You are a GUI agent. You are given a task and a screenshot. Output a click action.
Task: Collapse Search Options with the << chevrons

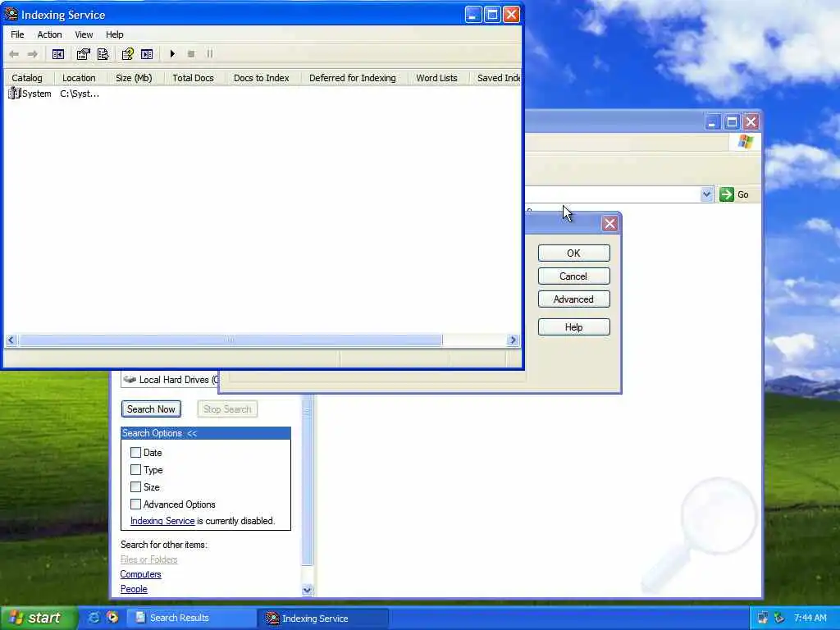coord(192,433)
